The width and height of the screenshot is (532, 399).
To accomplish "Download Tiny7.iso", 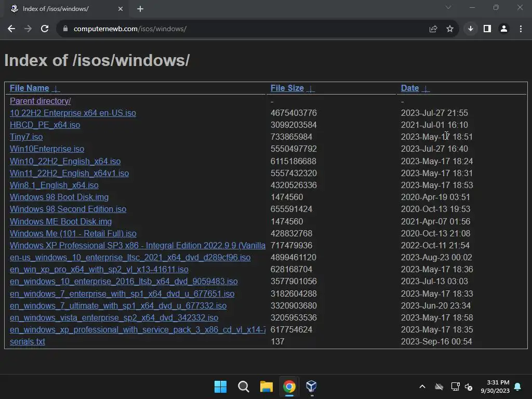I will pyautogui.click(x=26, y=137).
